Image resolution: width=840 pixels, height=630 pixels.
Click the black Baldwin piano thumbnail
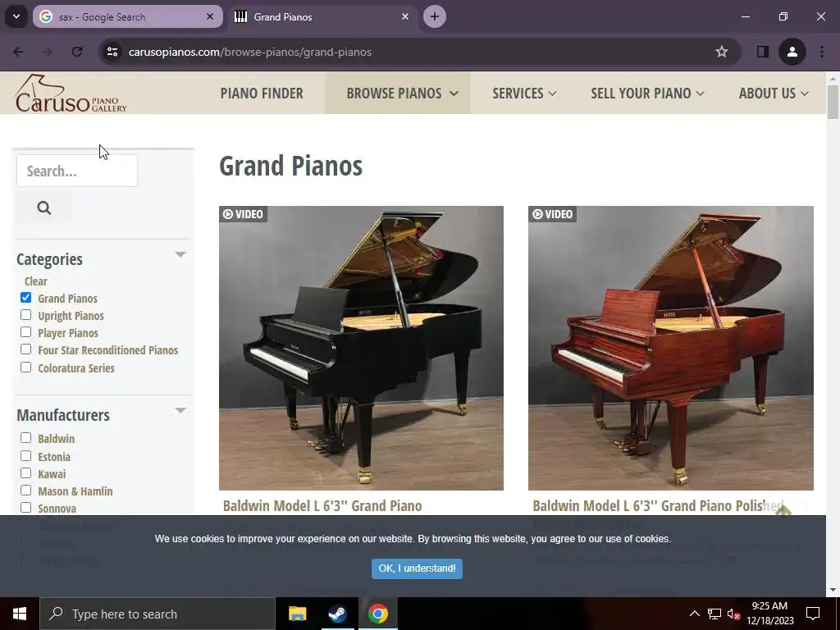click(x=361, y=348)
